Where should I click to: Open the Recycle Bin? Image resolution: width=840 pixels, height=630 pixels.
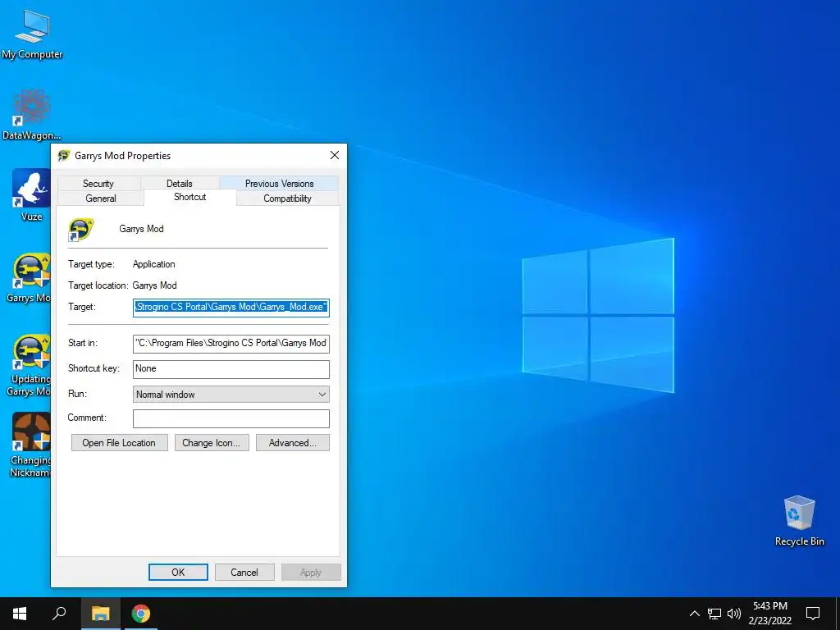(799, 521)
